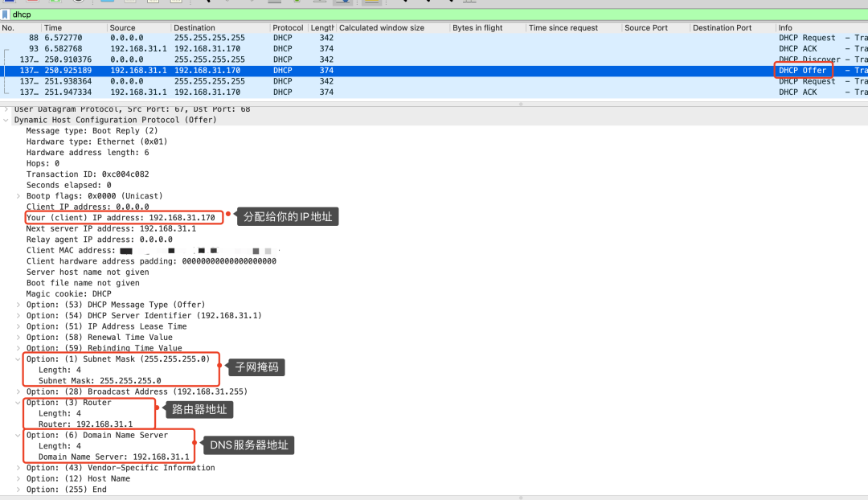Select Router: 192.168.31.1 value line

click(x=85, y=424)
